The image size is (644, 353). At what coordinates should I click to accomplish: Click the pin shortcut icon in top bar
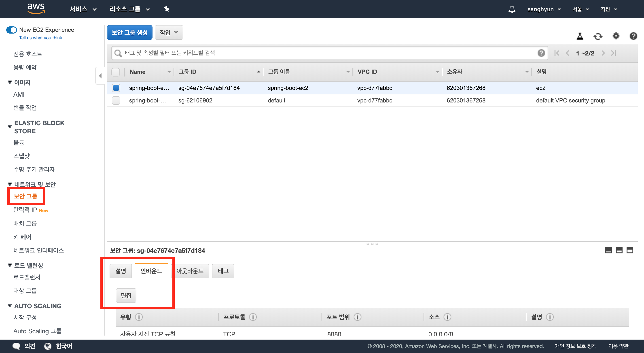click(x=167, y=9)
